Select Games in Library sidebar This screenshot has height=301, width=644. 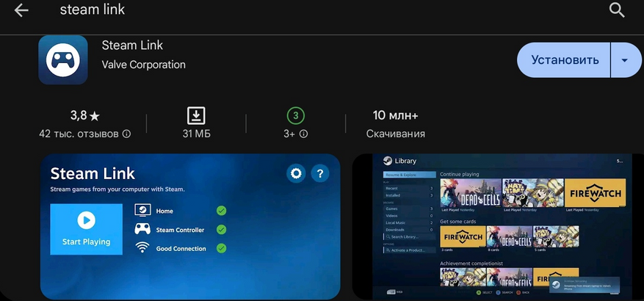pos(409,208)
